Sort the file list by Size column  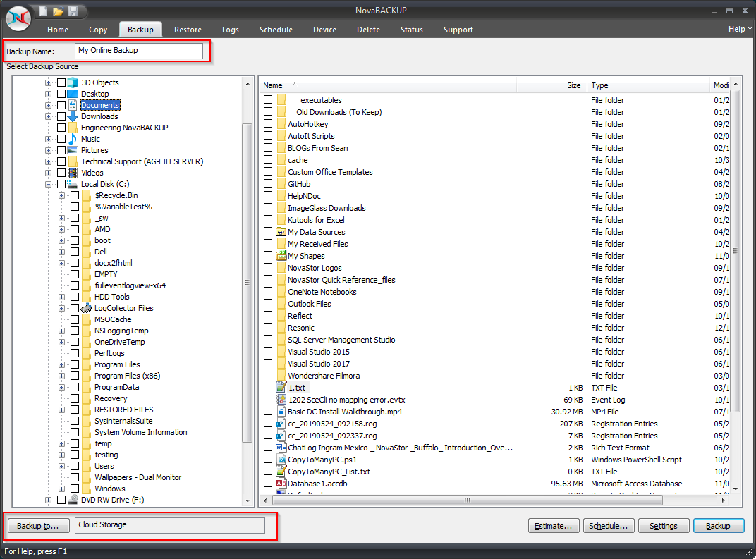coord(551,85)
